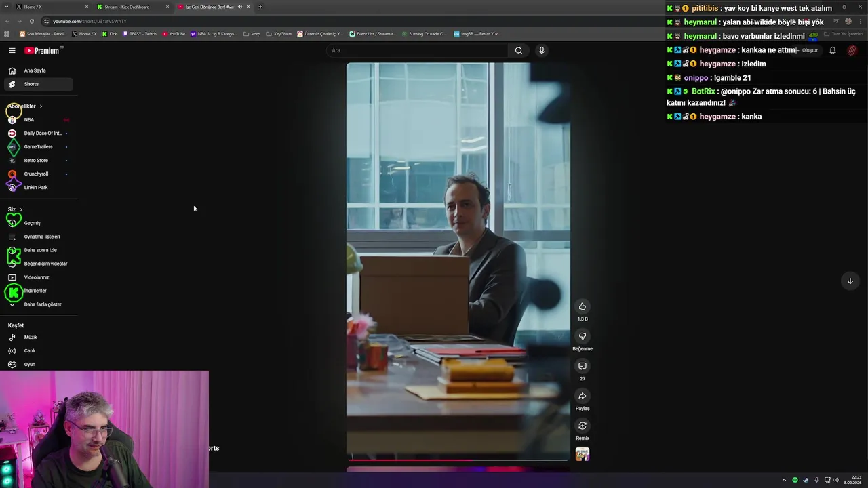Click the search magnifier button
Viewport: 868px width, 488px height.
(x=519, y=50)
